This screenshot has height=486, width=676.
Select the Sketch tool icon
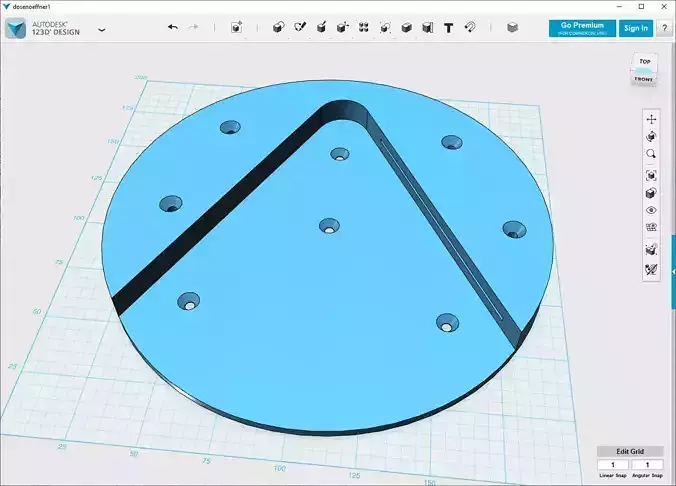point(300,28)
